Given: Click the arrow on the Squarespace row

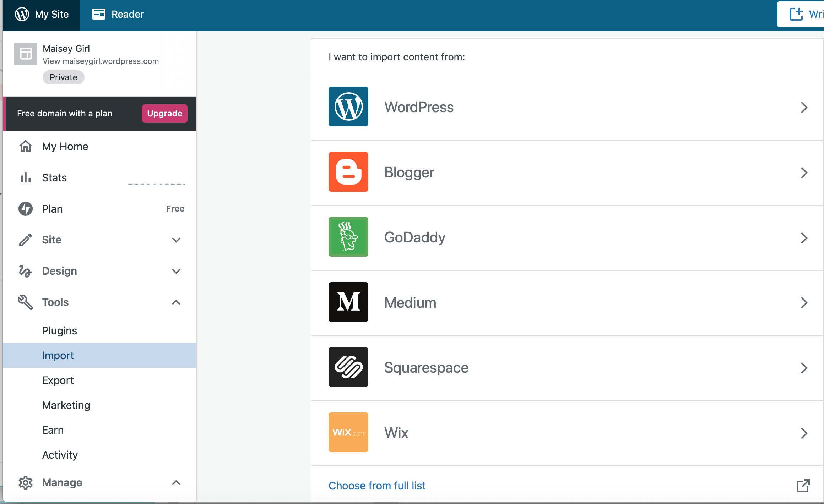Looking at the screenshot, I should click(x=804, y=368).
